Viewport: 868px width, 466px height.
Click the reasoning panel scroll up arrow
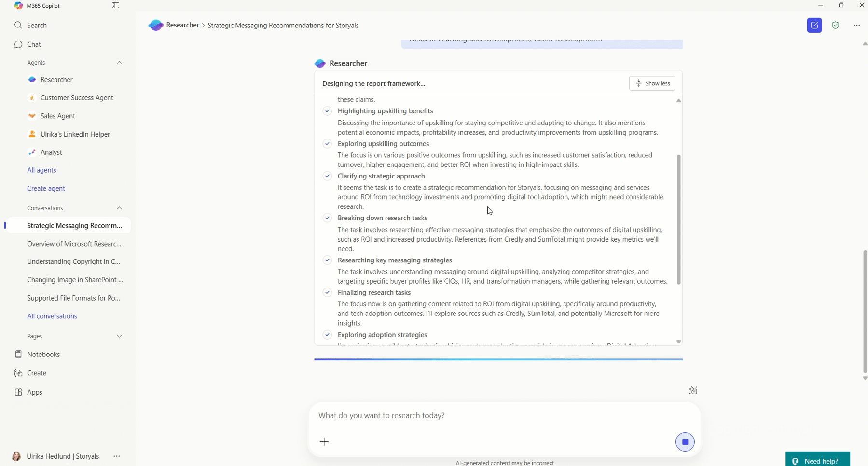[678, 101]
